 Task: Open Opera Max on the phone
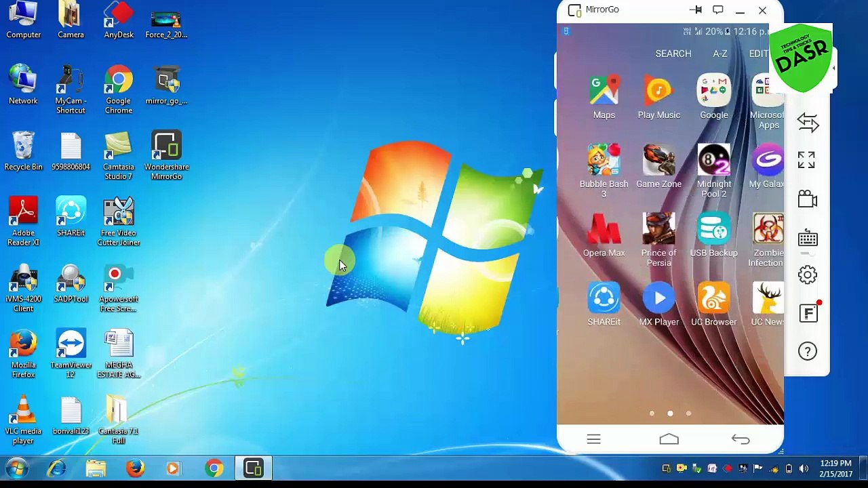coord(604,236)
